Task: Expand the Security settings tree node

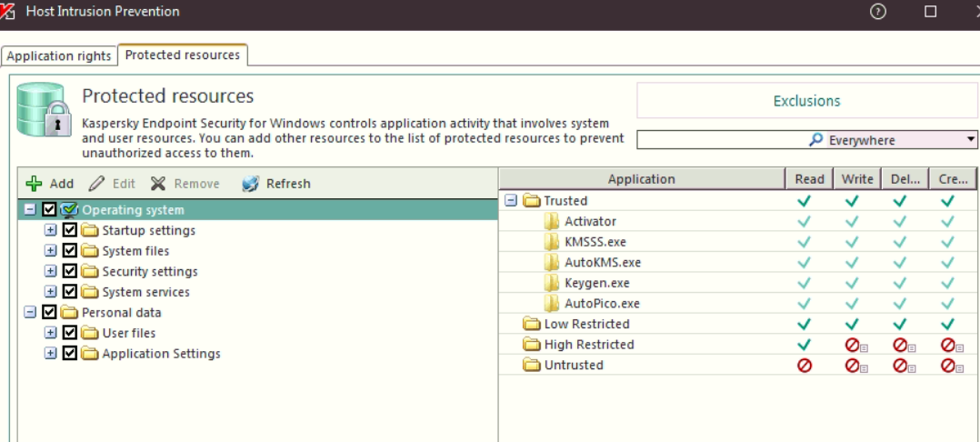Action: click(x=51, y=271)
